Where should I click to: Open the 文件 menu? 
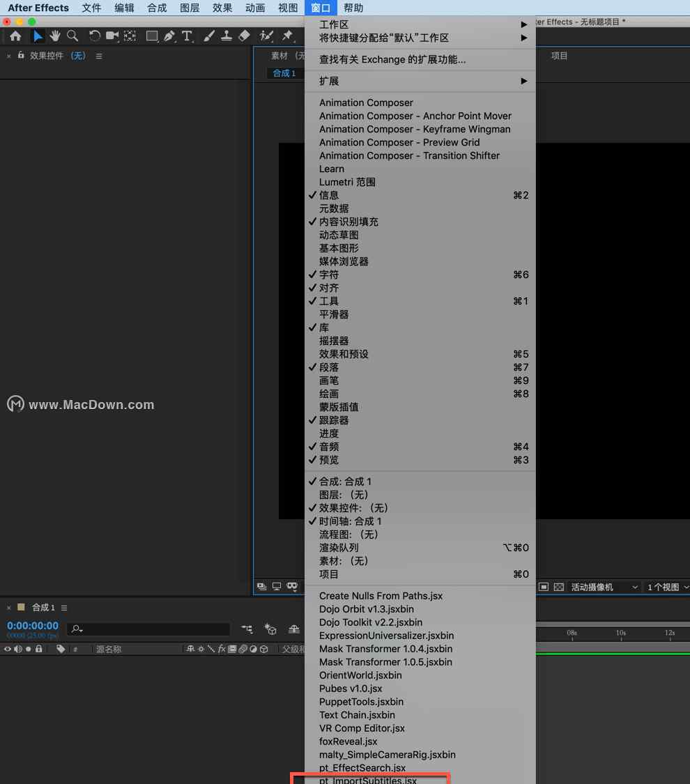pos(91,8)
